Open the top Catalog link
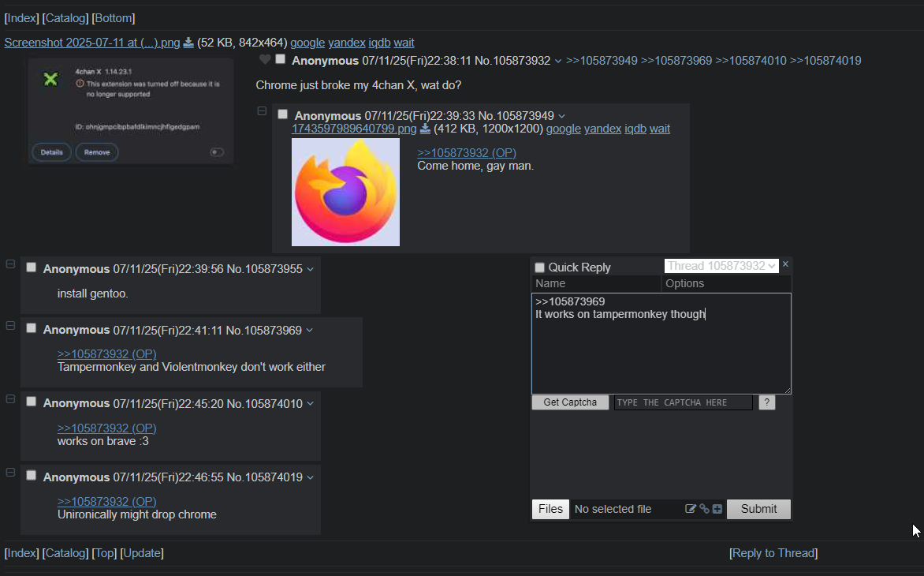Screen dimensions: 924x576 (65, 18)
